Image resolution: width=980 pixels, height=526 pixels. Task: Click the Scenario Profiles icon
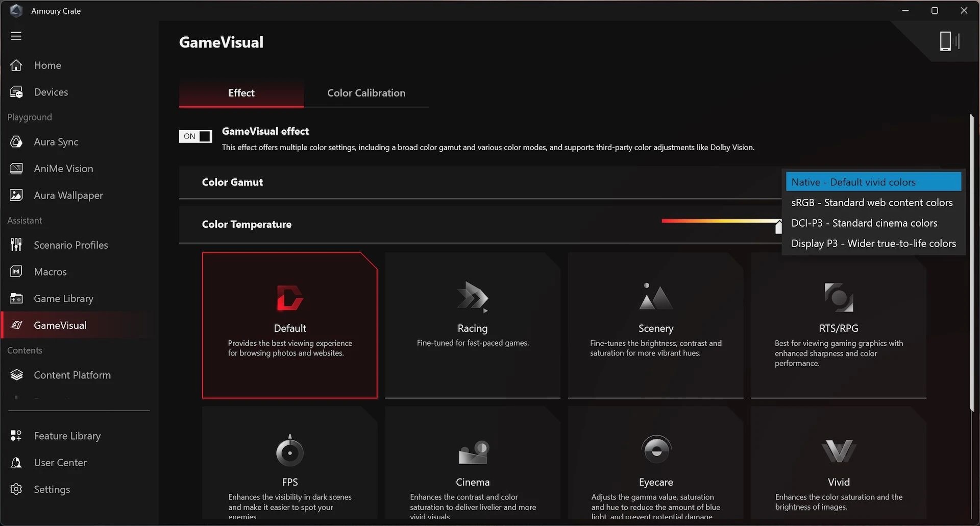tap(16, 245)
